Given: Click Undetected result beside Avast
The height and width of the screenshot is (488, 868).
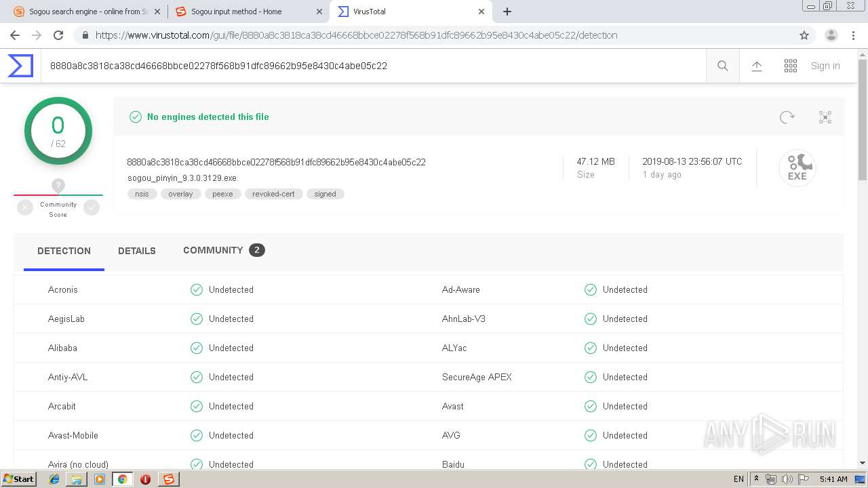Looking at the screenshot, I should (x=625, y=406).
